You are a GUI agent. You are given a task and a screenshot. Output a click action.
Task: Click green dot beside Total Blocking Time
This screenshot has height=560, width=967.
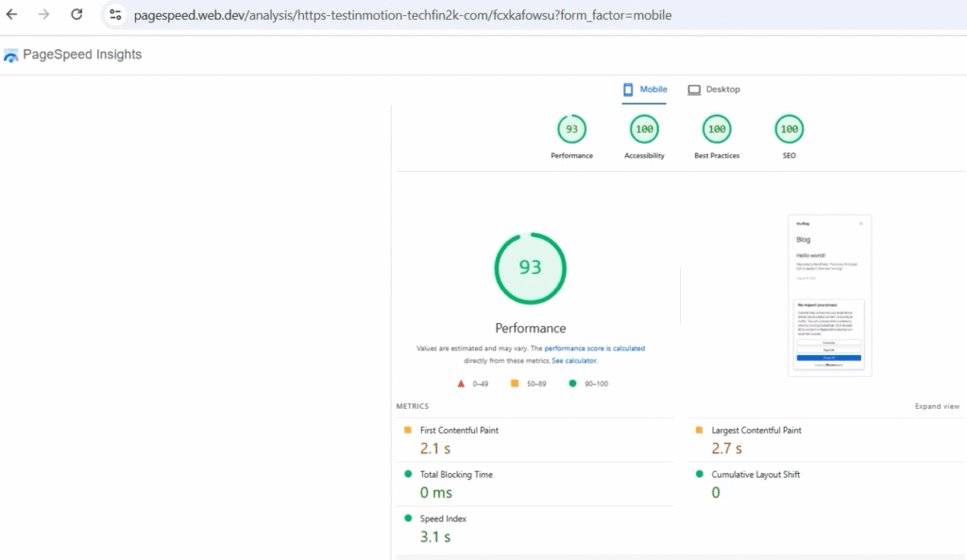(408, 474)
